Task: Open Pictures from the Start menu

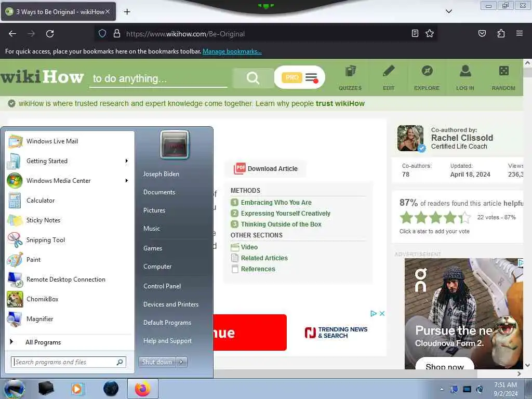Action: pyautogui.click(x=154, y=210)
